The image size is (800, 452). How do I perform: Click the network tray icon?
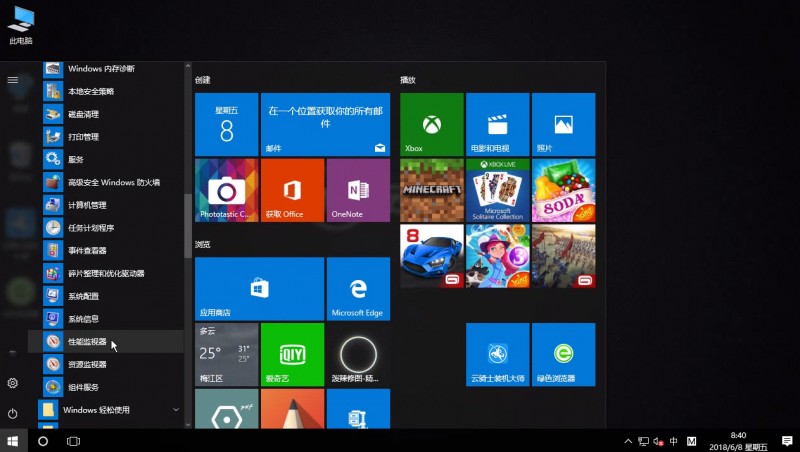pos(643,441)
